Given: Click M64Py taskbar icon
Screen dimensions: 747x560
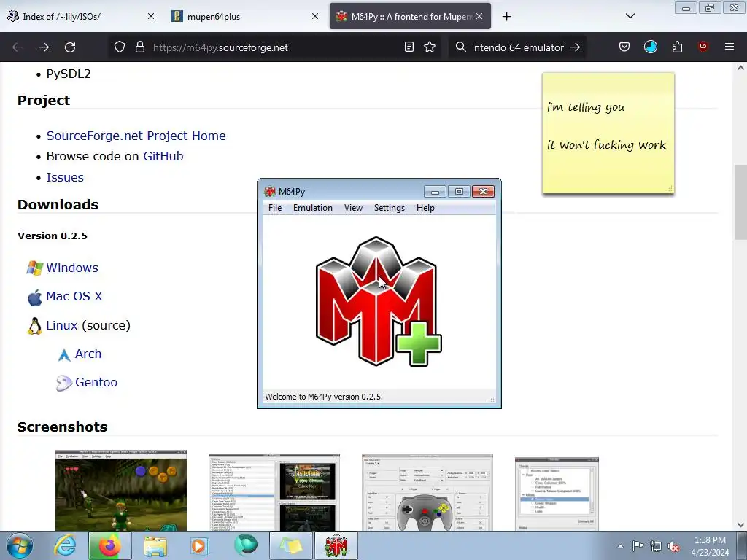Looking at the screenshot, I should tap(336, 545).
